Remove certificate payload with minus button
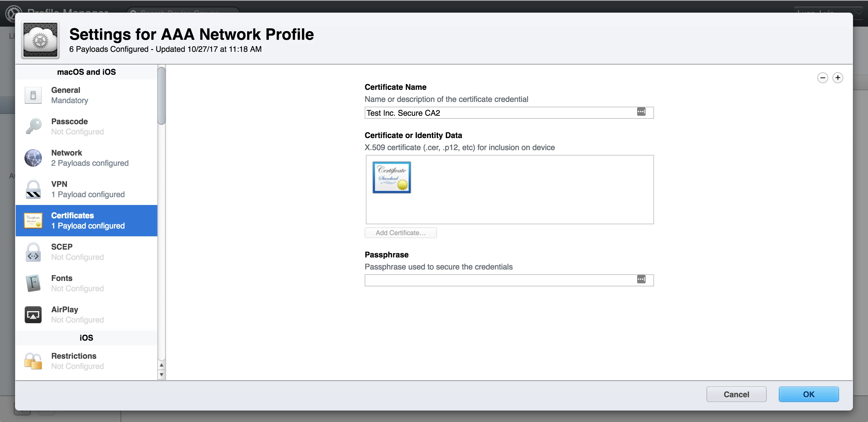The height and width of the screenshot is (422, 868). pyautogui.click(x=822, y=78)
